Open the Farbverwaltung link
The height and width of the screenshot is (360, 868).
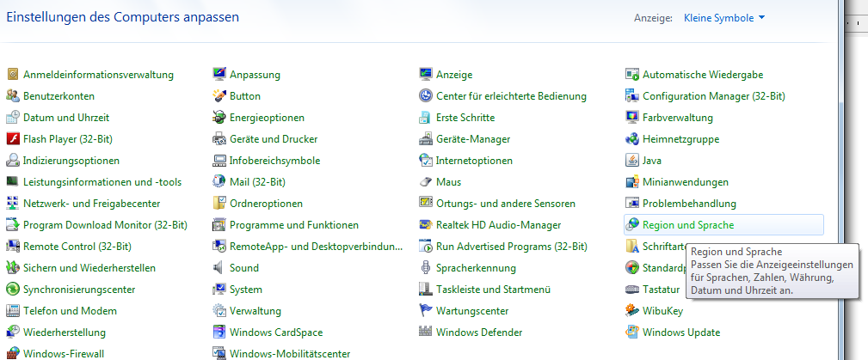pos(678,117)
